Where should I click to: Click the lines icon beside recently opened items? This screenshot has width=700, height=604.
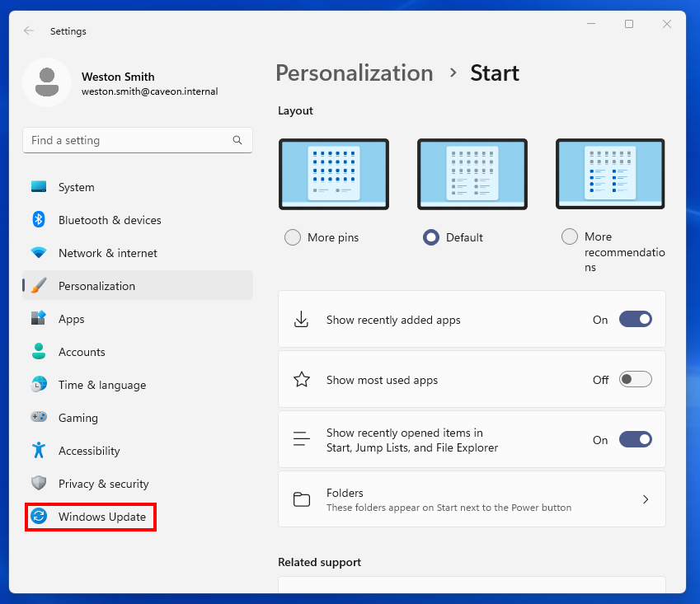coord(301,439)
